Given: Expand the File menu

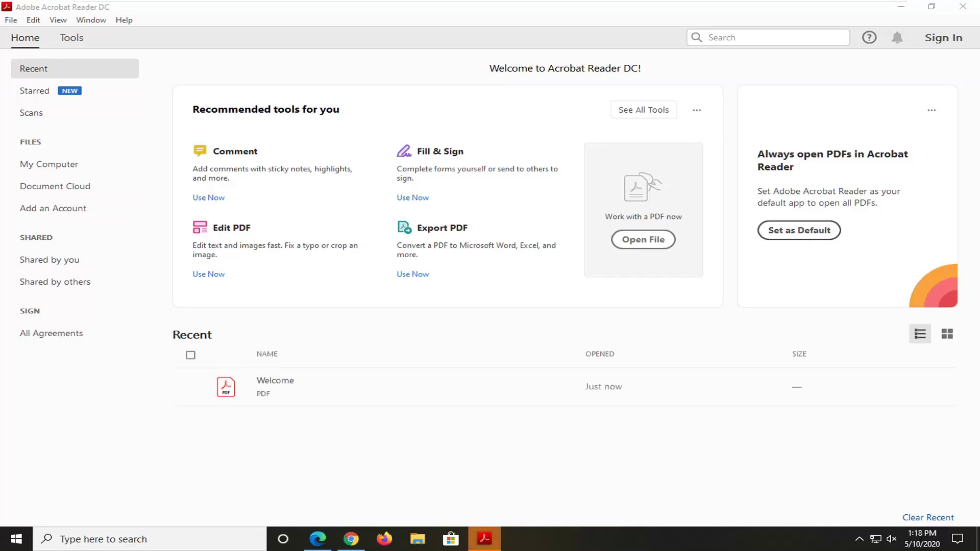Looking at the screenshot, I should coord(11,20).
